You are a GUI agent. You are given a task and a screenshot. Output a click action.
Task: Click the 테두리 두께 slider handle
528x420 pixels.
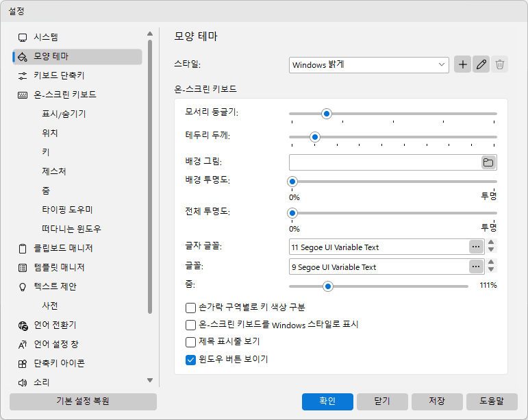point(315,137)
